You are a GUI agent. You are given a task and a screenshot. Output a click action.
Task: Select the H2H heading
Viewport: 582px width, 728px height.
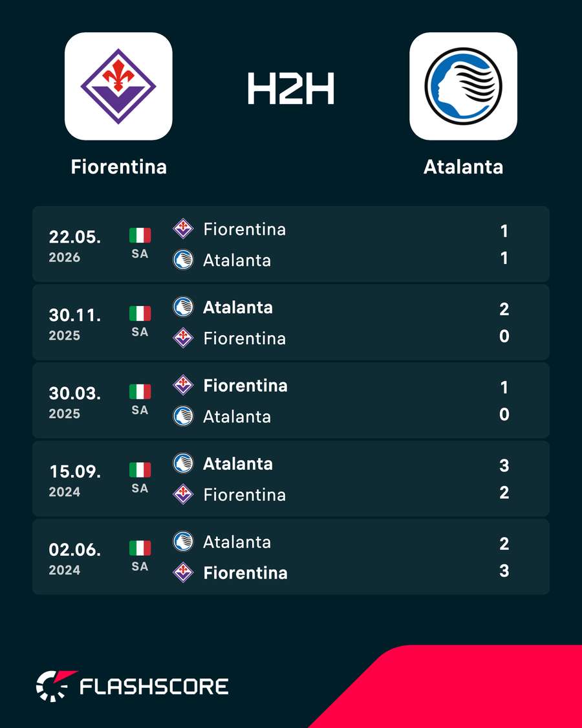tap(291, 88)
